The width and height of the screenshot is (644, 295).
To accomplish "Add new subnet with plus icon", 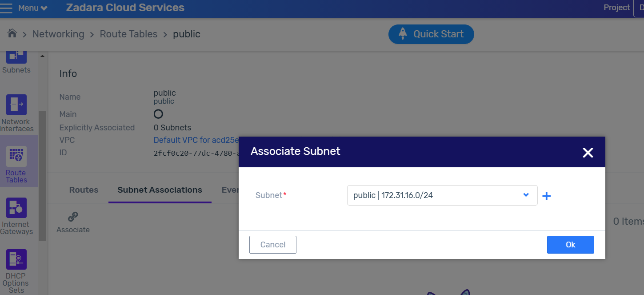I will point(547,196).
